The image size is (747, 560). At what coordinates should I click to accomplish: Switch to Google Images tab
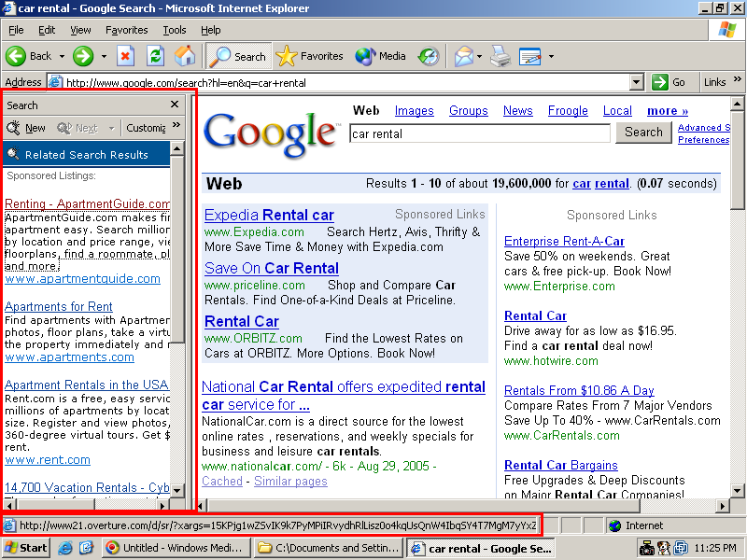414,111
